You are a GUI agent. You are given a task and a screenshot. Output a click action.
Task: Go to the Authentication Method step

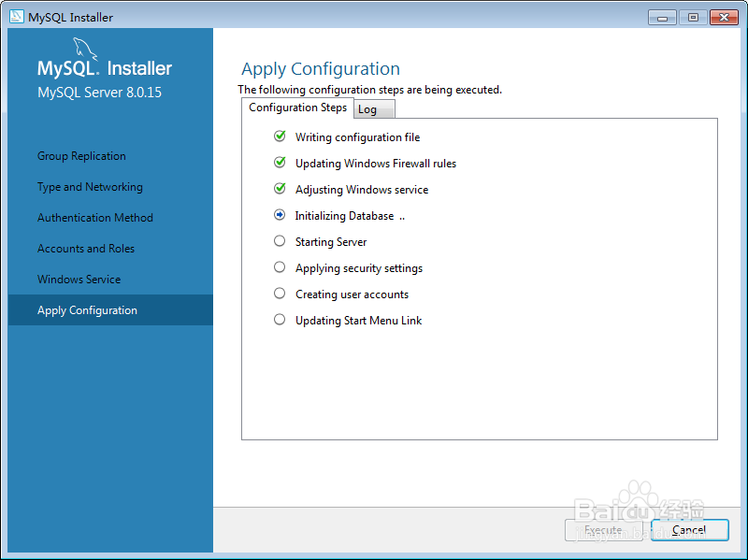click(x=95, y=218)
